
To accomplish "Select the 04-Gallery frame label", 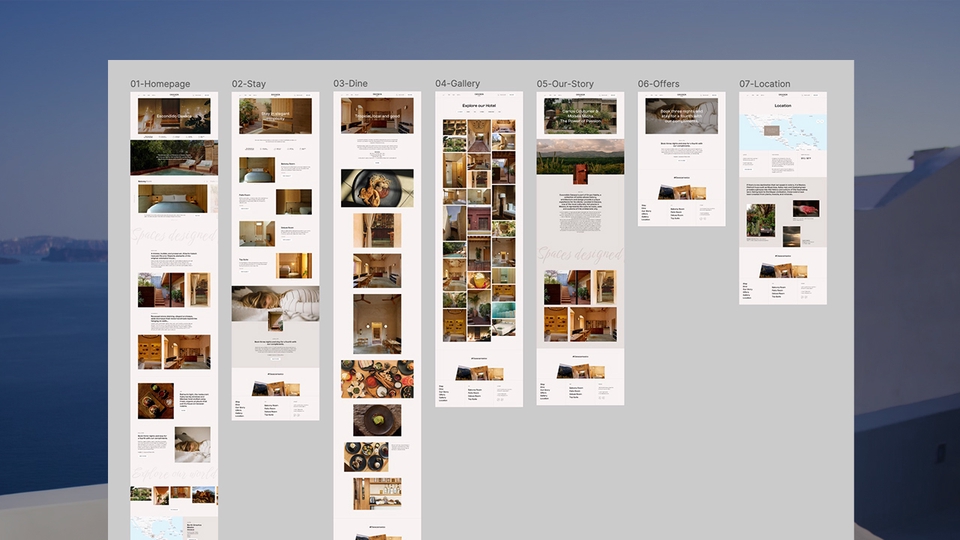I will click(x=457, y=84).
